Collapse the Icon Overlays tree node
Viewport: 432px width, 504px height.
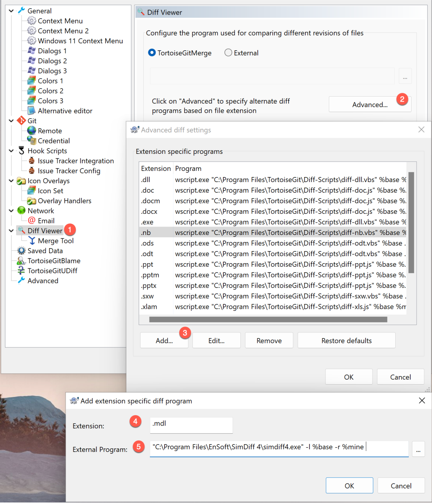pyautogui.click(x=11, y=180)
